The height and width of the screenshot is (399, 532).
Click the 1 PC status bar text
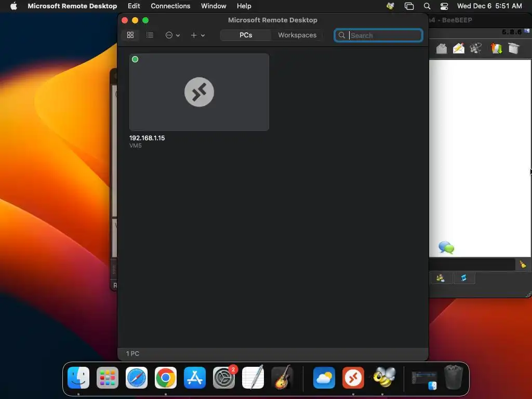132,353
